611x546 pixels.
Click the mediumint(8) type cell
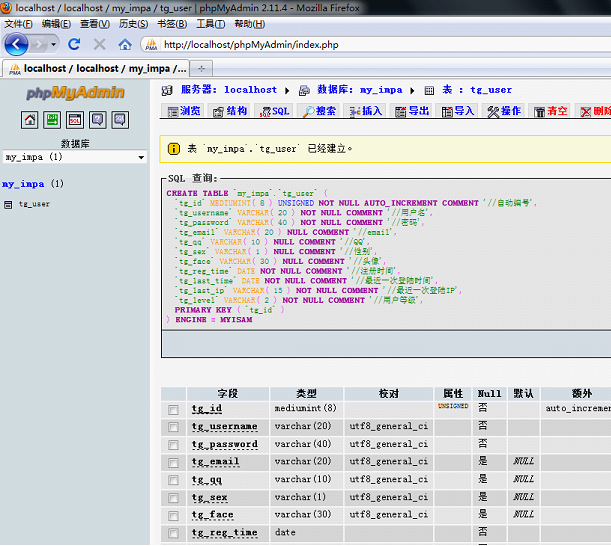coord(306,408)
